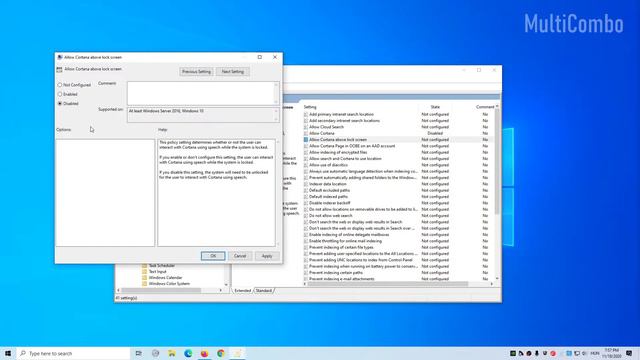Screen dimensions: 640x360
Task: Select the 'Allow Cortana' policy row
Action: pos(322,133)
